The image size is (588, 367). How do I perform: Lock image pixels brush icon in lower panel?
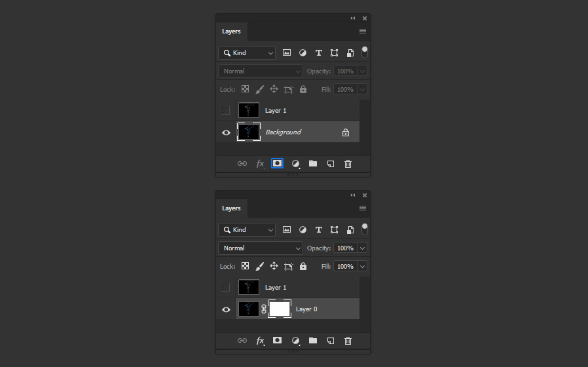point(259,267)
